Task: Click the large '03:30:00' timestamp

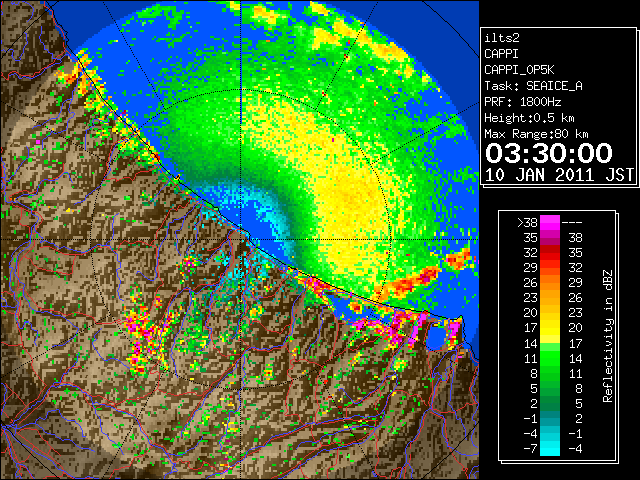Action: 549,153
